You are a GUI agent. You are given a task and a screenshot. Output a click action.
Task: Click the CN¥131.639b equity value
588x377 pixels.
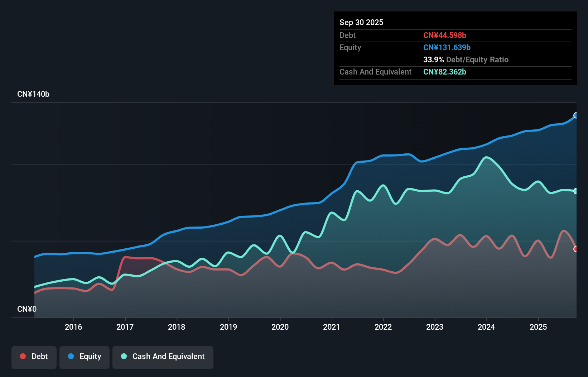click(447, 47)
